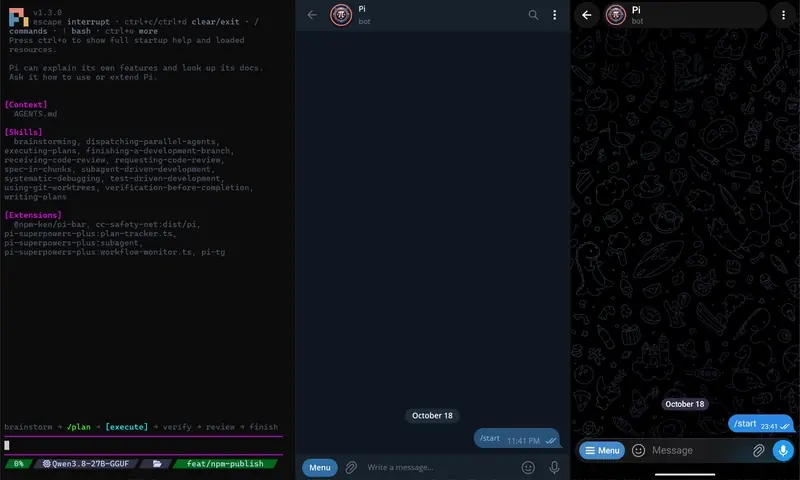Click pi-tg extension name in terminal
This screenshot has width=800, height=480.
tap(213, 252)
